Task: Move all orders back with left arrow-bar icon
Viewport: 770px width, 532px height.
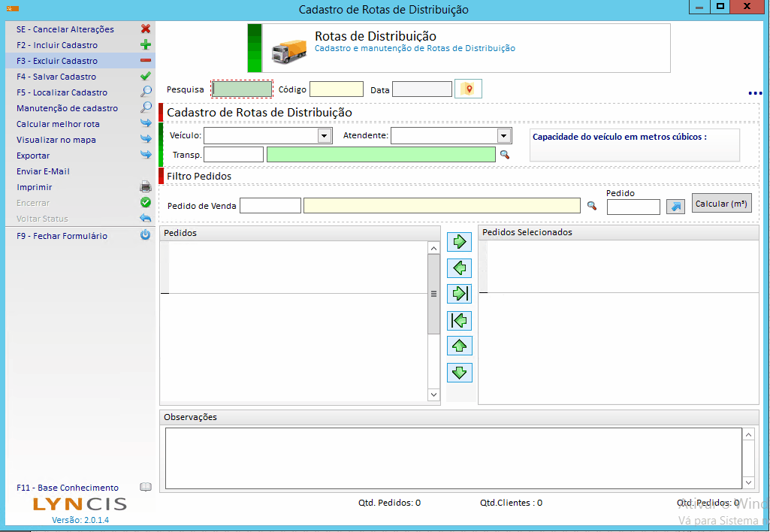Action: pos(459,321)
